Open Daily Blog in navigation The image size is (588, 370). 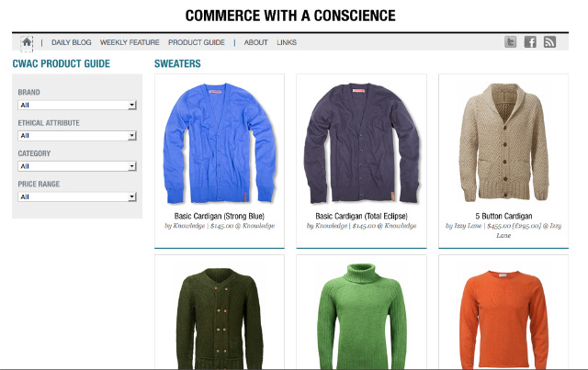click(72, 42)
